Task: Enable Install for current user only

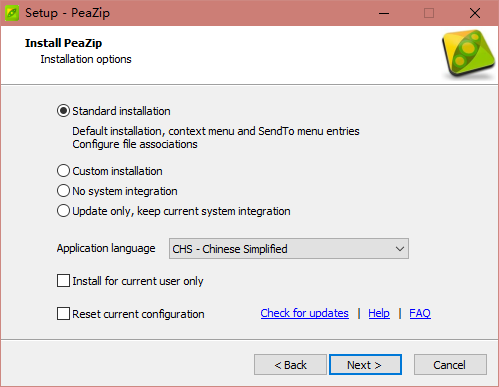Action: [63, 281]
